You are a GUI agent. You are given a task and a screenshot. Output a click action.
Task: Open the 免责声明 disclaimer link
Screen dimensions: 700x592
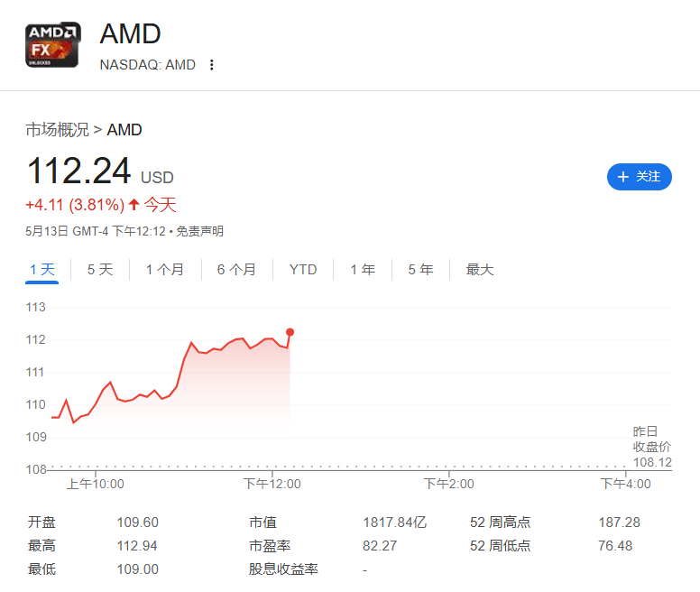point(199,232)
